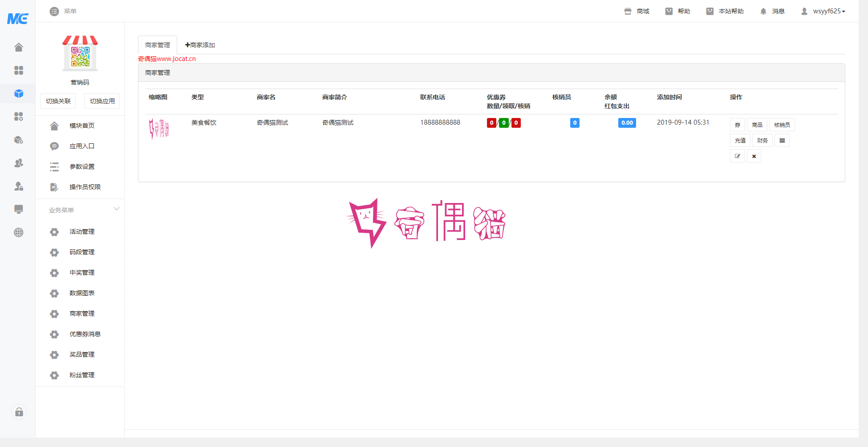This screenshot has width=868, height=447.
Task: Click the gear icon beside 粉丝管理
Action: coord(54,375)
